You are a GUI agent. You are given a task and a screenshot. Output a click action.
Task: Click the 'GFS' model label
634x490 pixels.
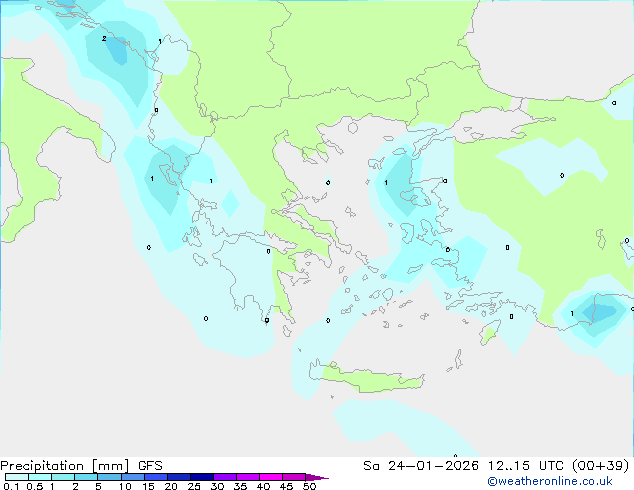(150, 466)
